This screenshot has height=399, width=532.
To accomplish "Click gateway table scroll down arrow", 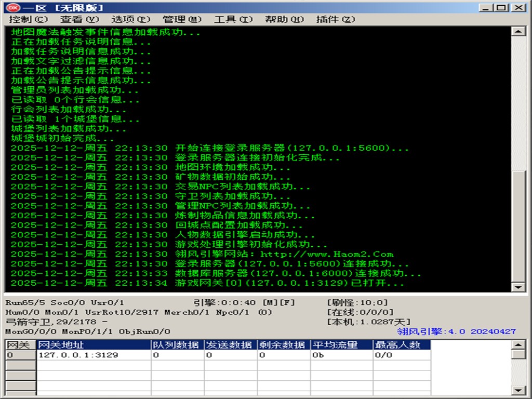I will [518, 391].
